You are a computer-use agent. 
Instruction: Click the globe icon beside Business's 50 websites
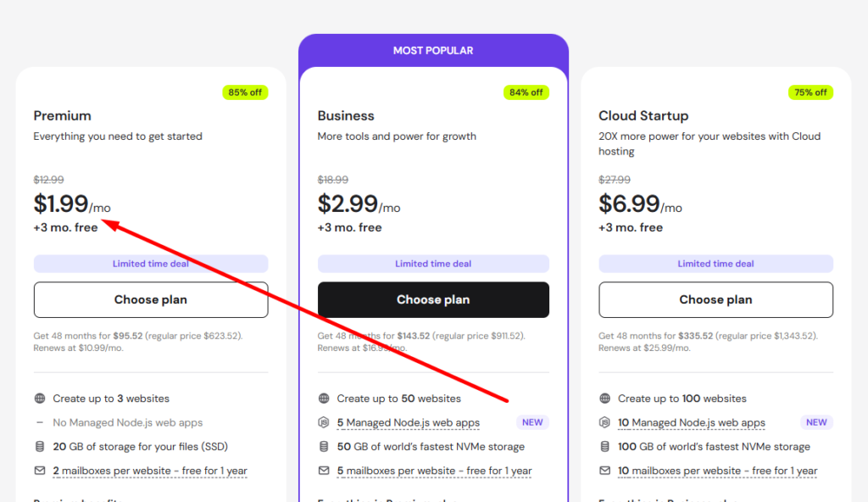pos(323,398)
